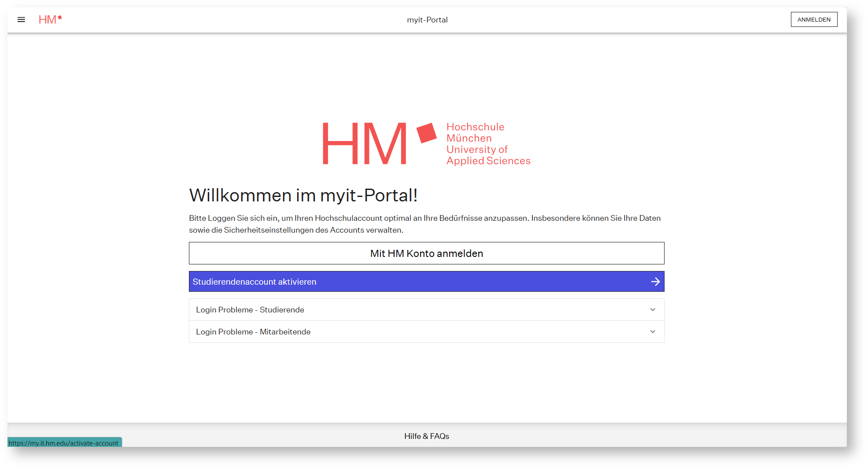Click the myit-Portal header title
The height and width of the screenshot is (468, 868).
[x=427, y=20]
